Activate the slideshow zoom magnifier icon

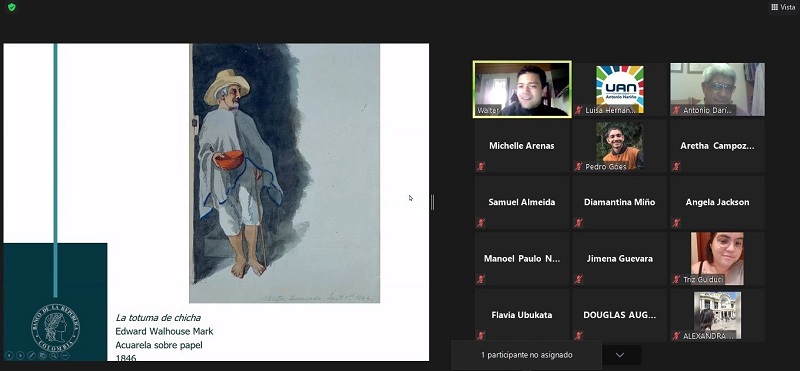tap(54, 356)
